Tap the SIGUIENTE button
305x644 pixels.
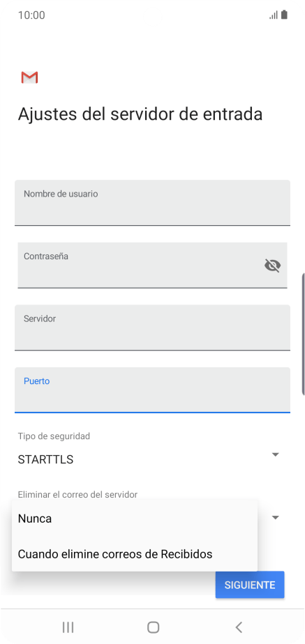(250, 585)
